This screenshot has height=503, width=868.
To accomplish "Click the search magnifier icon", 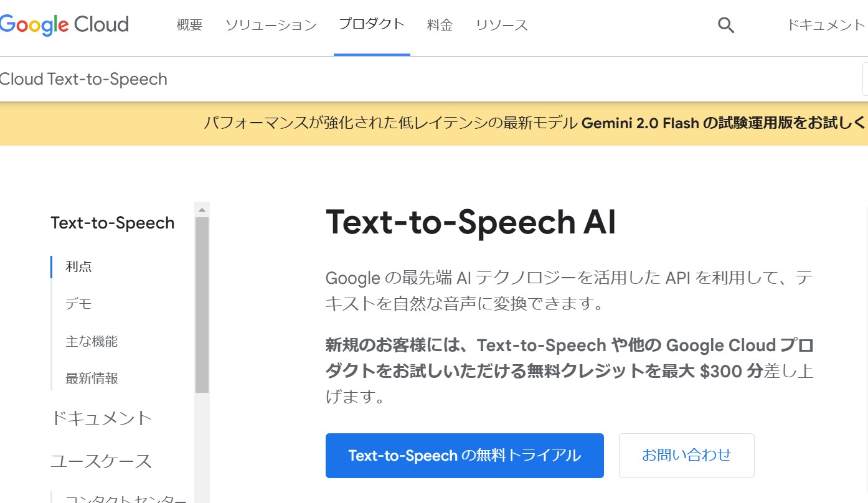I will pyautogui.click(x=726, y=26).
